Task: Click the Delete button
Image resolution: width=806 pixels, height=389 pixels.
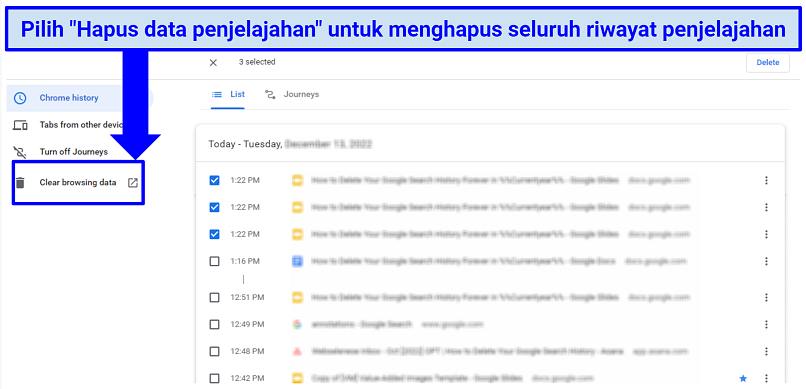Action: click(x=767, y=63)
